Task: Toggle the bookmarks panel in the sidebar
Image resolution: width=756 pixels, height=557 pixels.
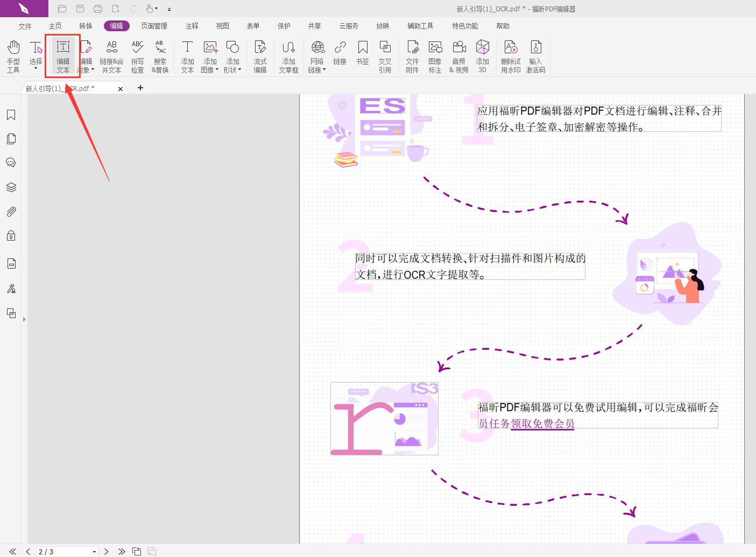Action: [x=11, y=115]
